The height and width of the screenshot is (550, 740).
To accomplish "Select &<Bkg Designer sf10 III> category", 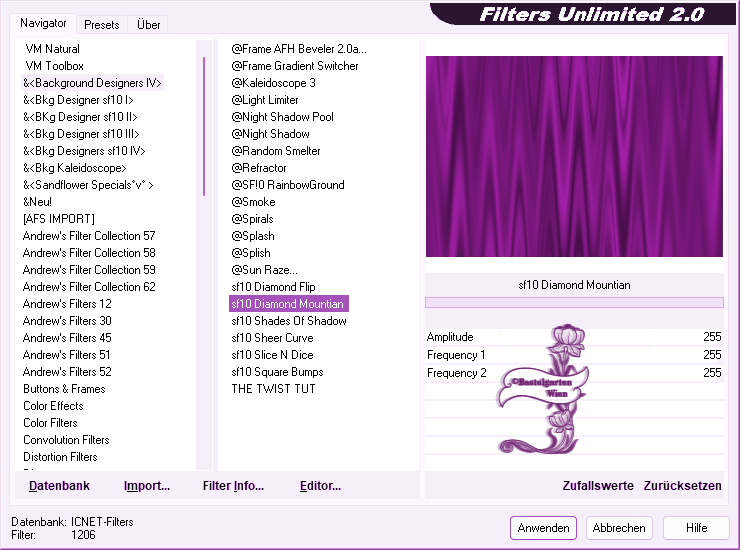I will 81,134.
